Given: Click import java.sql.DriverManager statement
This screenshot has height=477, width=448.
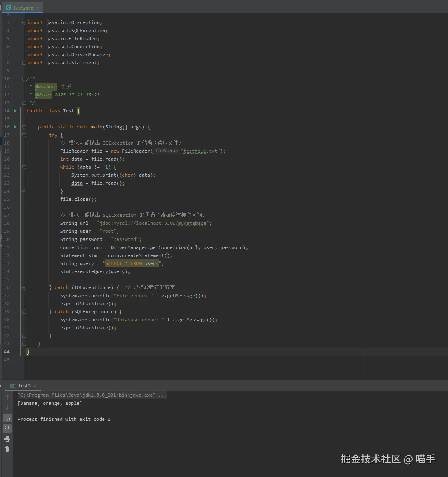Looking at the screenshot, I should point(68,55).
